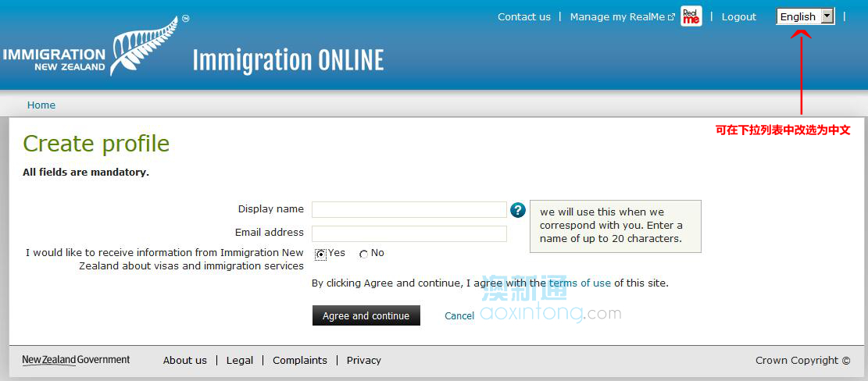Open the Contact us page
This screenshot has width=868, height=381.
(523, 16)
